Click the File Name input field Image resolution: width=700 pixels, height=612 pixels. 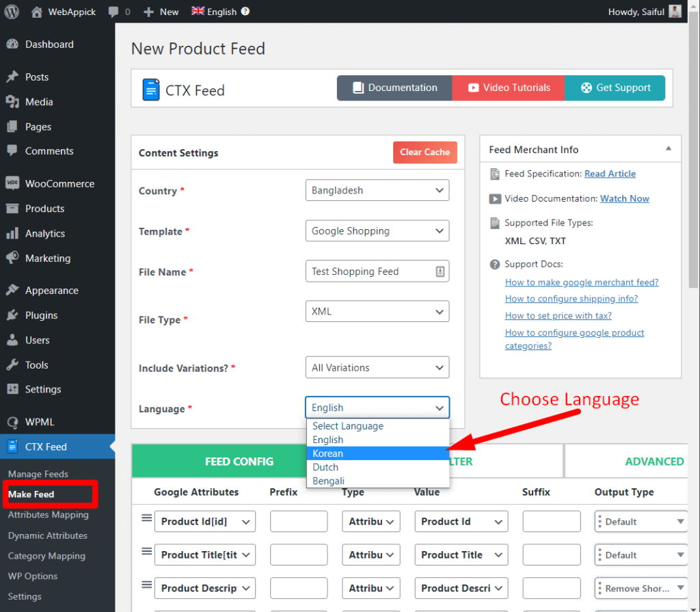coord(377,271)
